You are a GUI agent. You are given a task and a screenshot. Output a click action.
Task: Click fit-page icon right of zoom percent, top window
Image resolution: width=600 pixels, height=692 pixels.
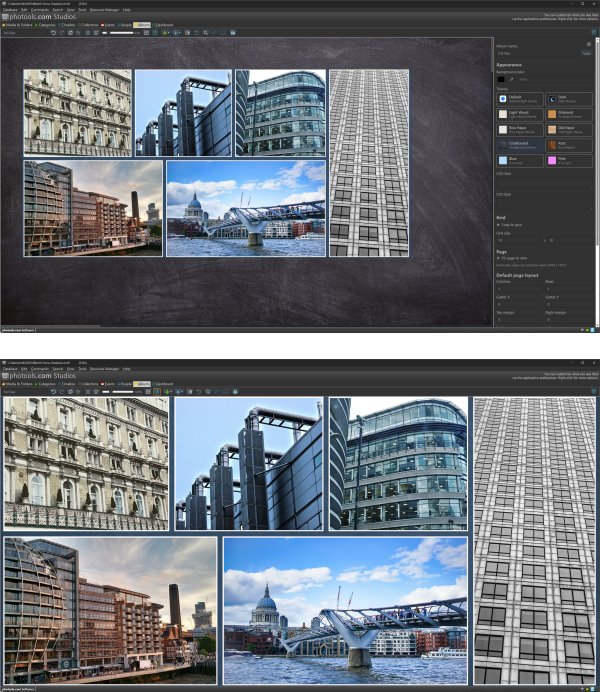pos(155,33)
